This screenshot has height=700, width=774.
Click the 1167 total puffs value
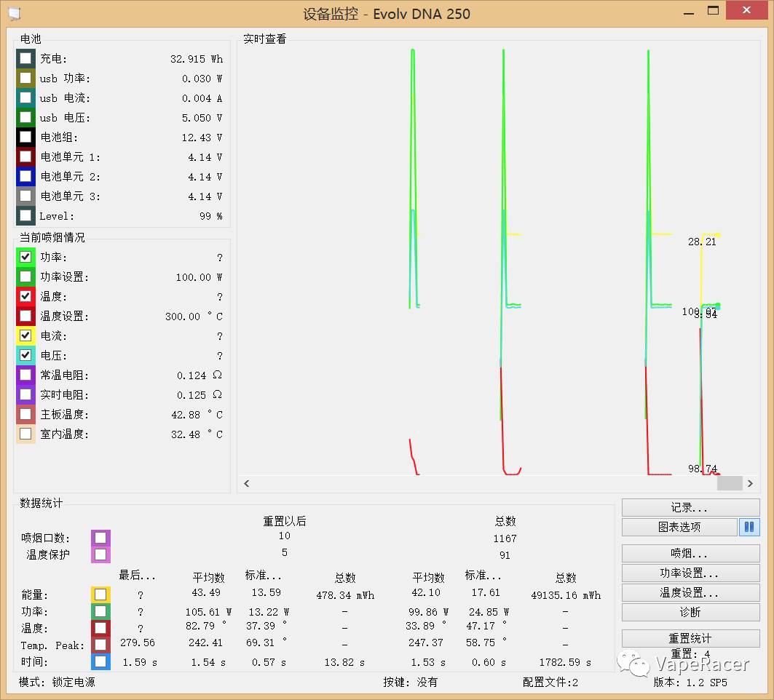(x=505, y=538)
